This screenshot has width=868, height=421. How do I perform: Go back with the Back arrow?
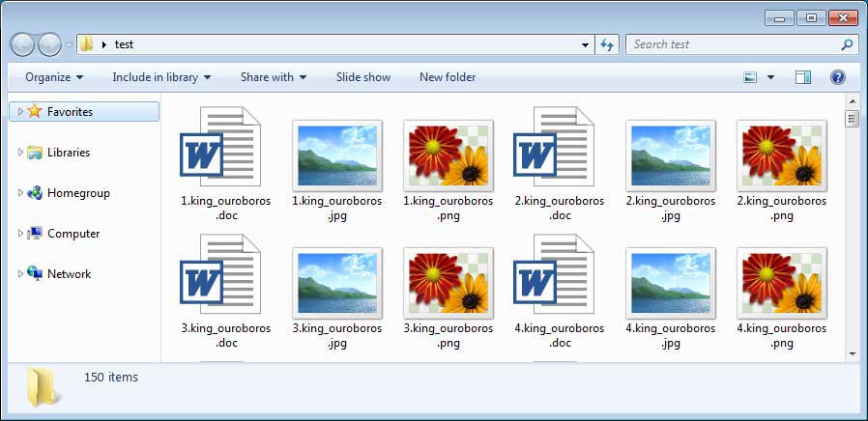tap(22, 44)
